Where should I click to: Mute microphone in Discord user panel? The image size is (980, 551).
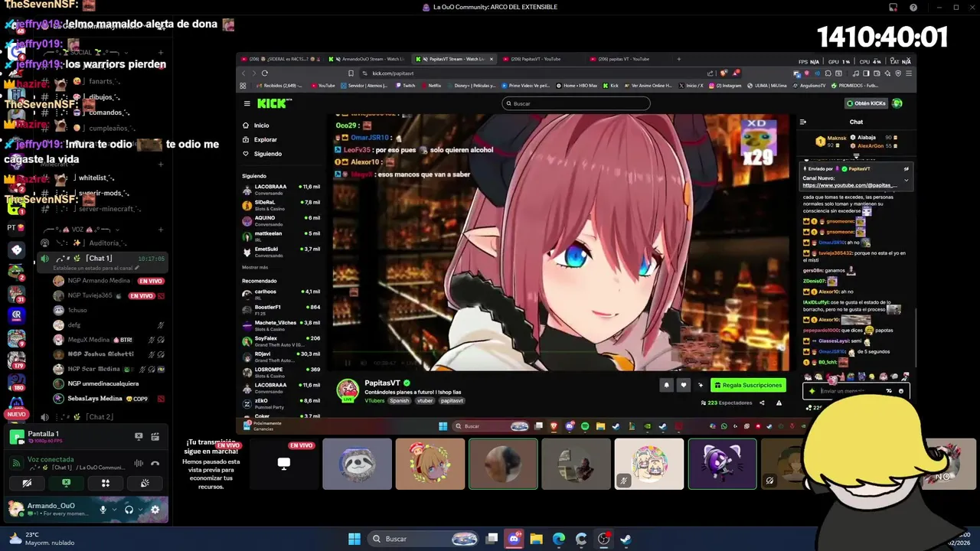(103, 509)
